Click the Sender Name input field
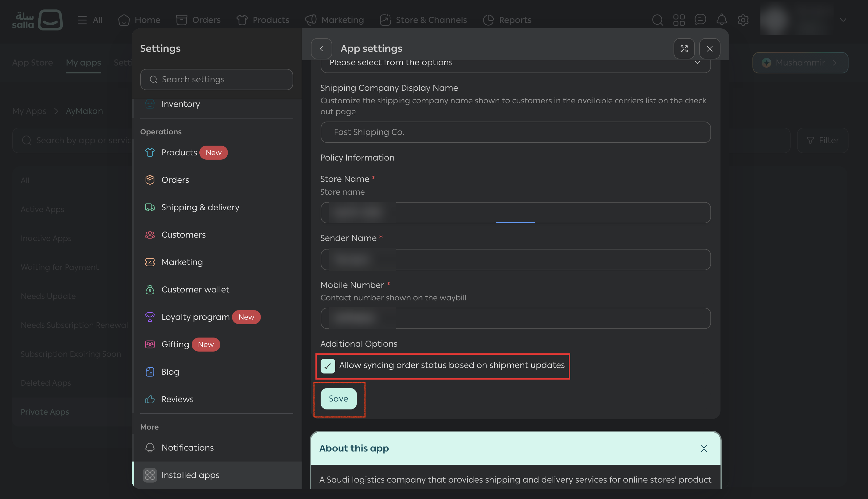This screenshot has height=499, width=868. 515,260
